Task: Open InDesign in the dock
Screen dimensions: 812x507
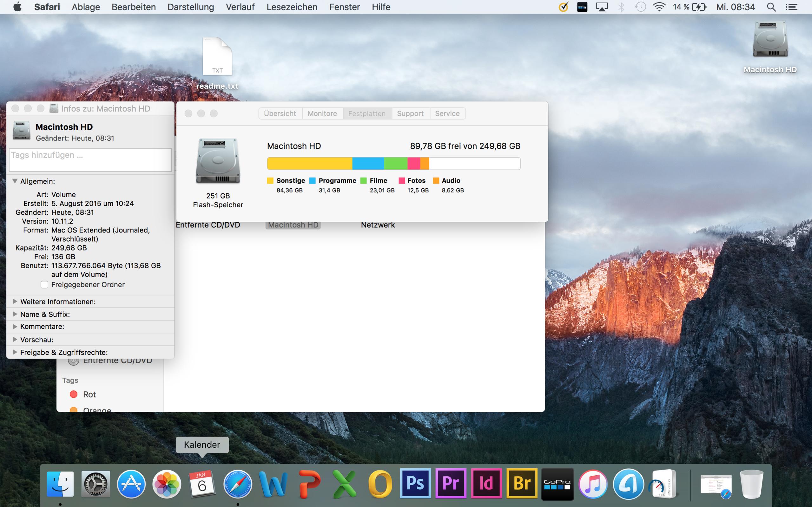Action: [x=486, y=483]
